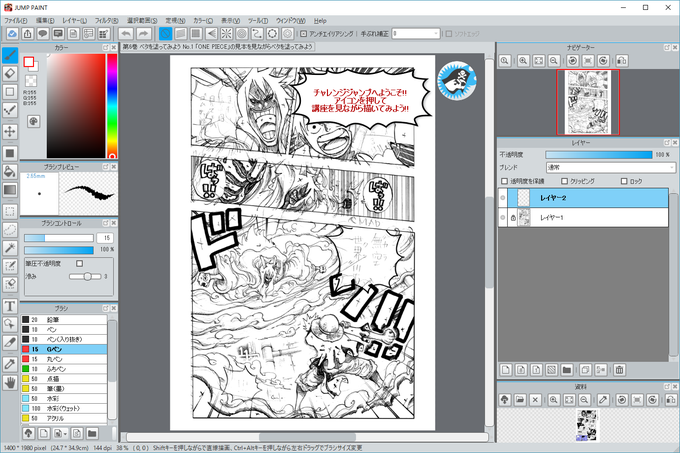Viewport: 680px width, 453px height.
Task: Open the ファイル menu
Action: tap(16, 20)
